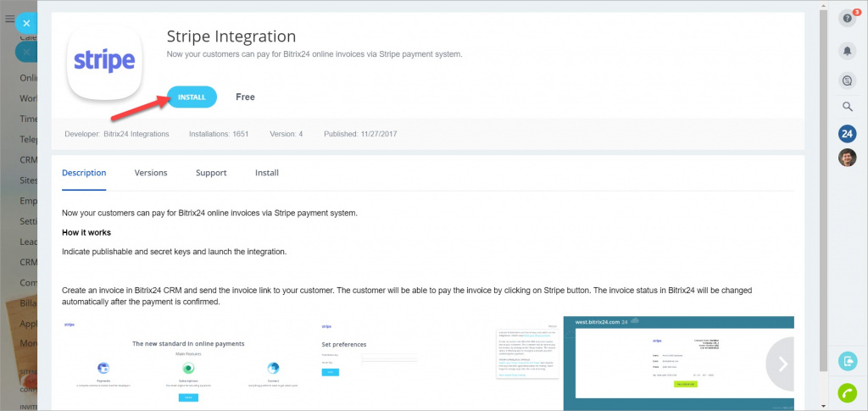This screenshot has height=411, width=868.
Task: Open 'Lead' item in background sidebar
Action: tap(28, 242)
